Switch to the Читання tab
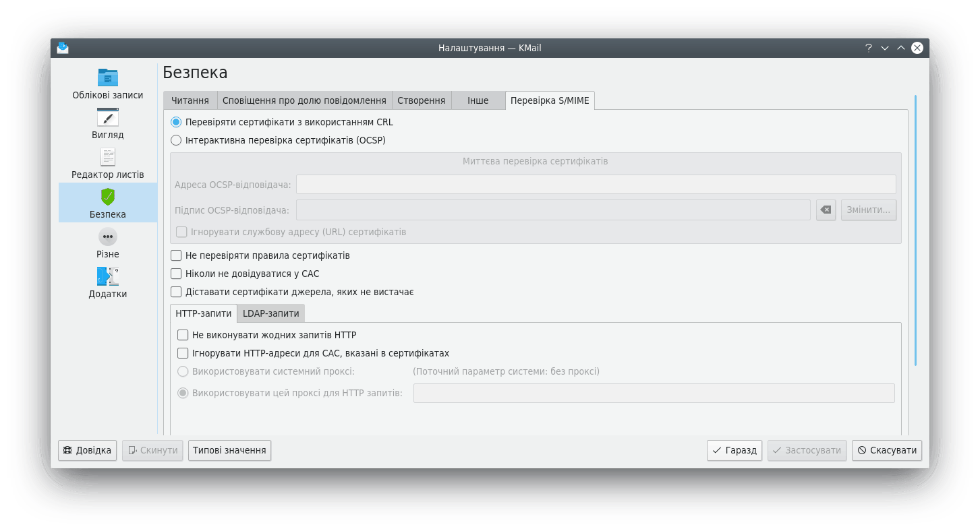Screen dimensions: 980x531 click(x=190, y=100)
